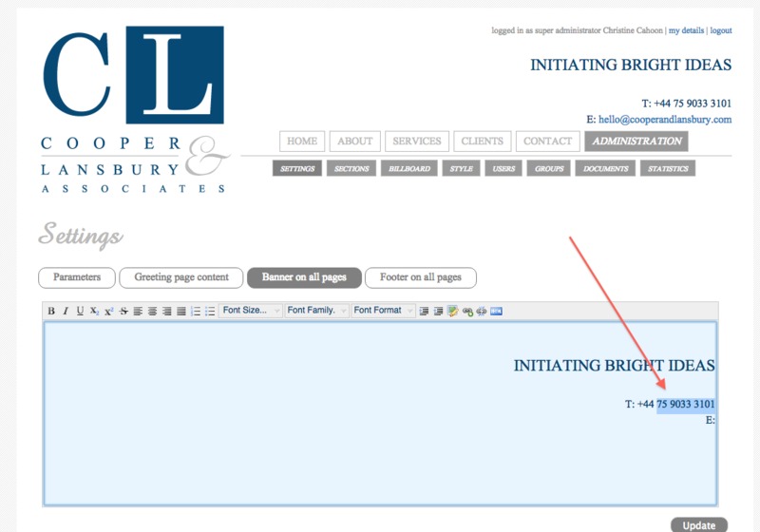The width and height of the screenshot is (760, 532).
Task: Toggle italic formatting in editor toolbar
Action: (66, 311)
